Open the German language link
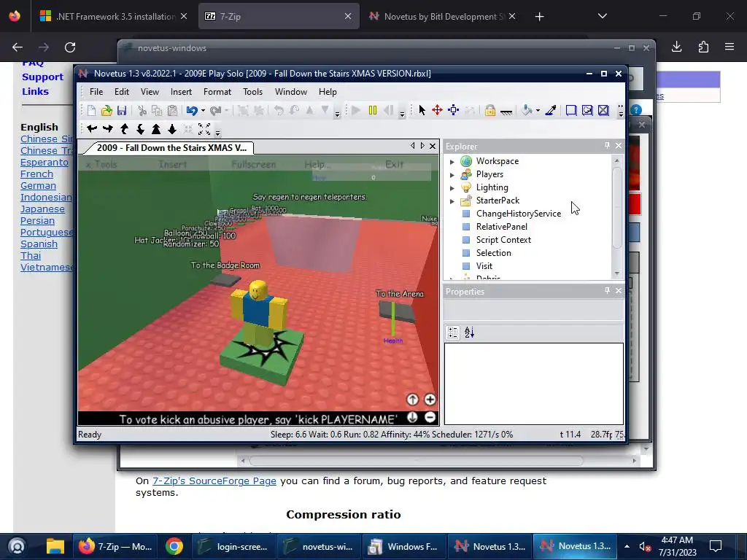This screenshot has width=747, height=560. (38, 186)
